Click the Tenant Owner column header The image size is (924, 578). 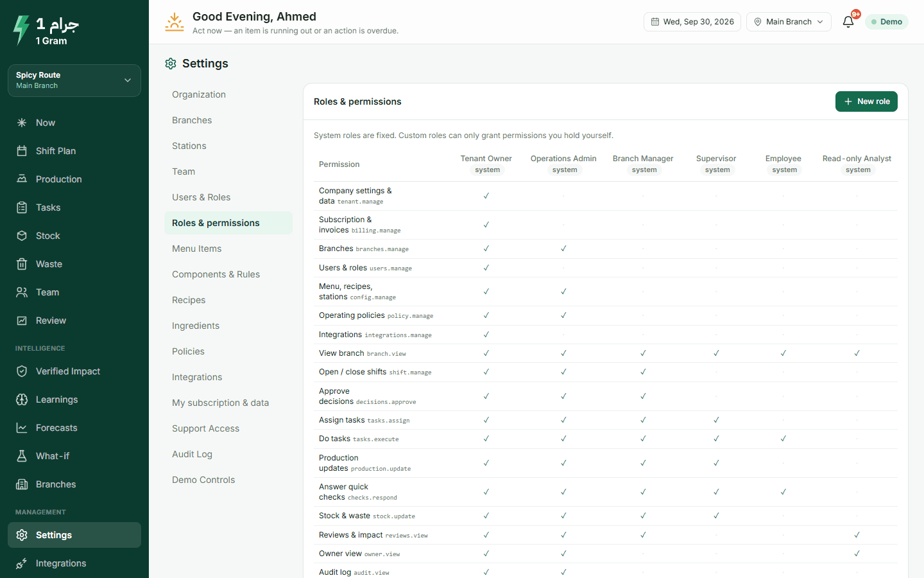pos(486,164)
